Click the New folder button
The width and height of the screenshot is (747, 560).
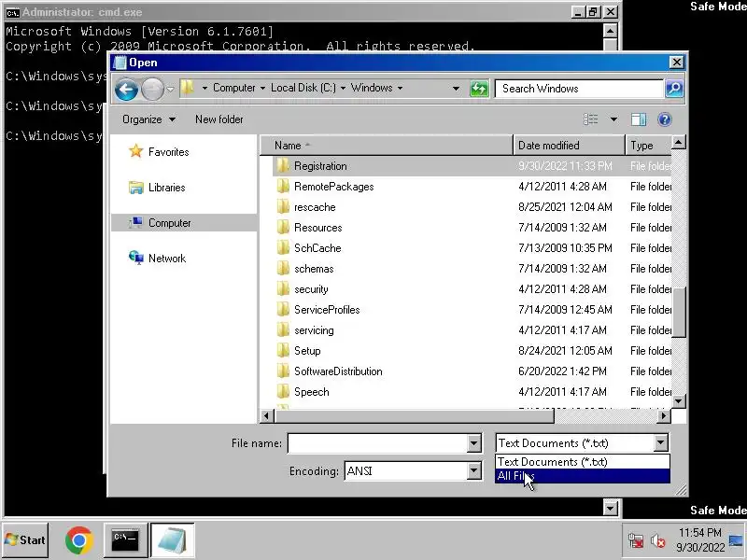pyautogui.click(x=219, y=119)
